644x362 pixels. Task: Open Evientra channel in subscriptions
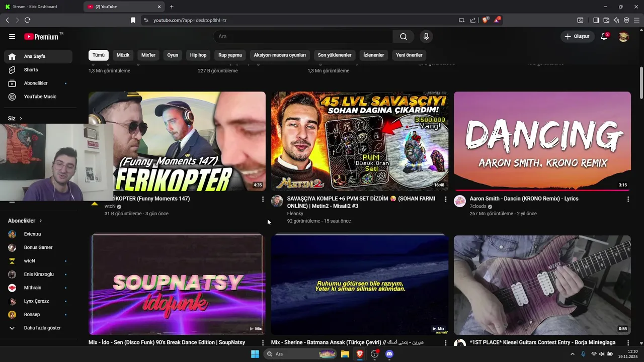38,234
